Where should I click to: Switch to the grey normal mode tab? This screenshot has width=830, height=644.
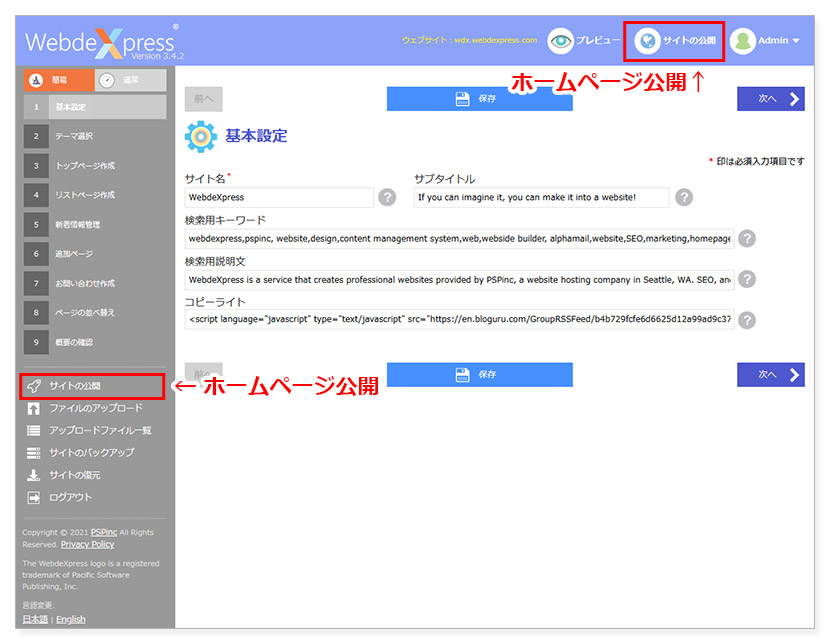130,80
